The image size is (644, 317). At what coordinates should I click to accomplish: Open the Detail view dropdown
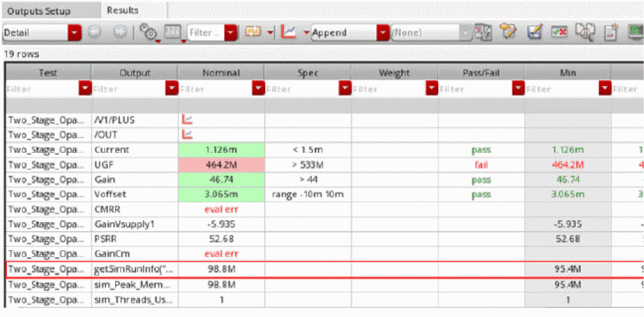[x=75, y=32]
